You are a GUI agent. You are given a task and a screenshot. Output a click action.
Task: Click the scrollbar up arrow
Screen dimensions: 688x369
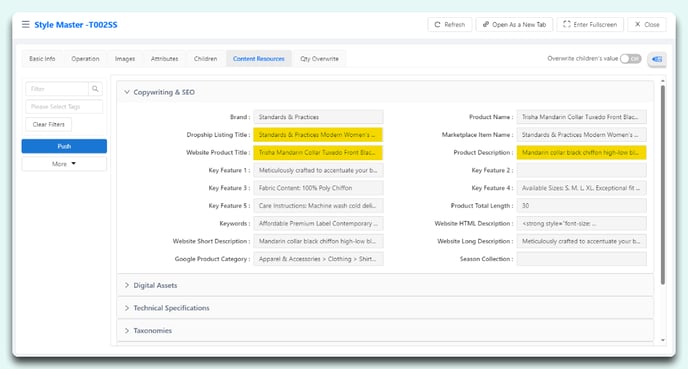pyautogui.click(x=663, y=81)
